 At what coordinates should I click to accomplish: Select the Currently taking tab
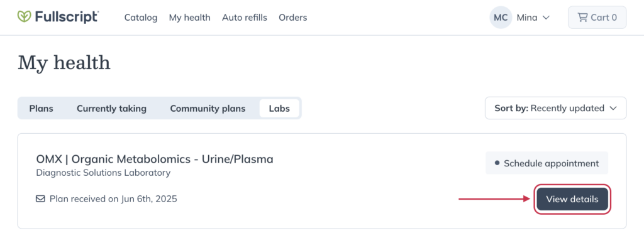(x=111, y=109)
